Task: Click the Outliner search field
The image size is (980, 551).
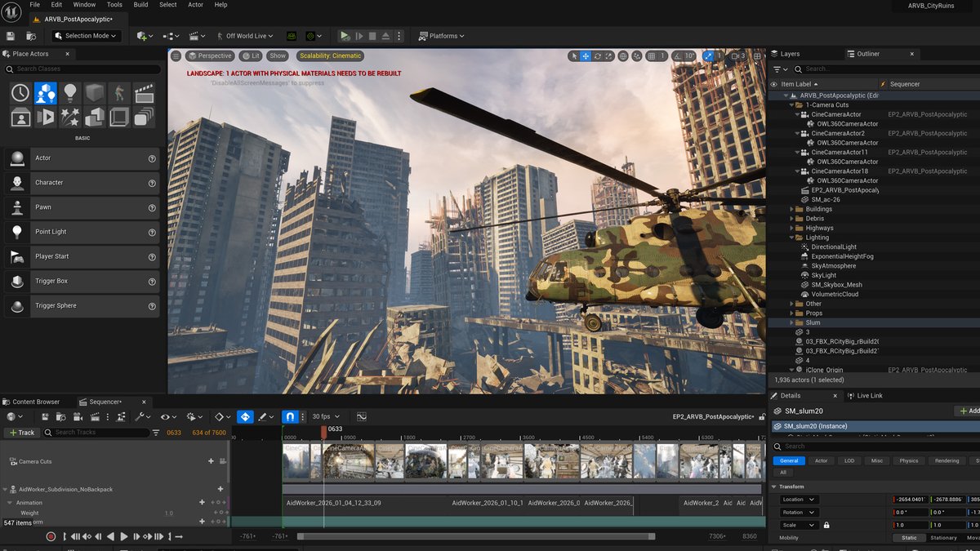Action: coord(886,69)
